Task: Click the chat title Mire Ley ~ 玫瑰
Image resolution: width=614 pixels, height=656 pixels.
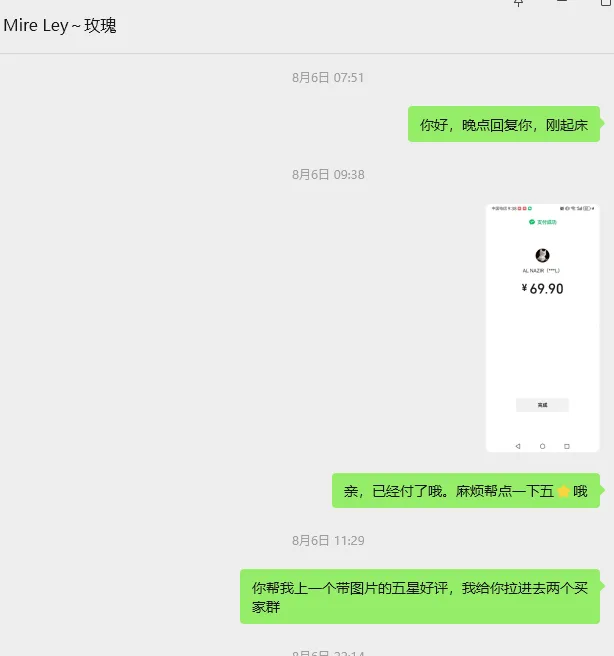Action: (60, 26)
